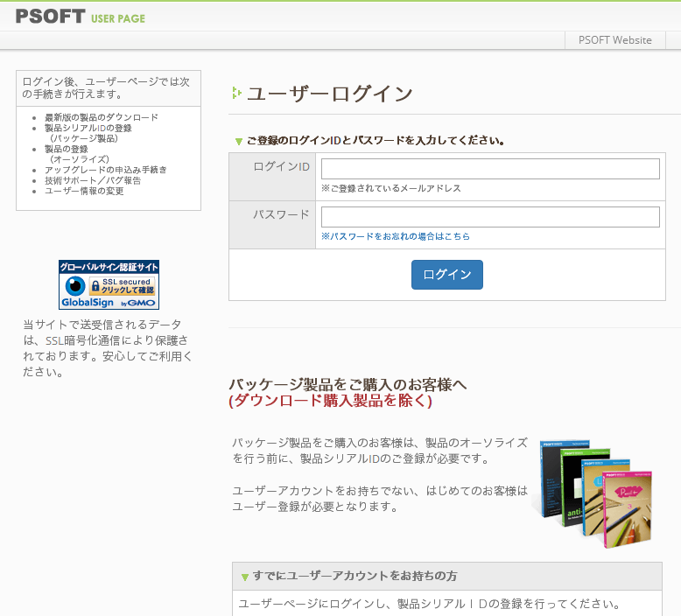Click red text (ダウンロード購入製品を除く)

tap(331, 400)
